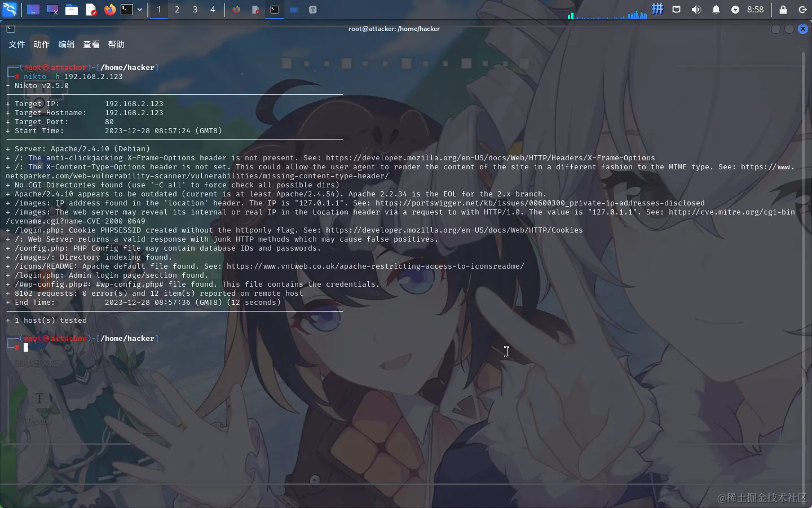Close the terminal window

point(803,29)
